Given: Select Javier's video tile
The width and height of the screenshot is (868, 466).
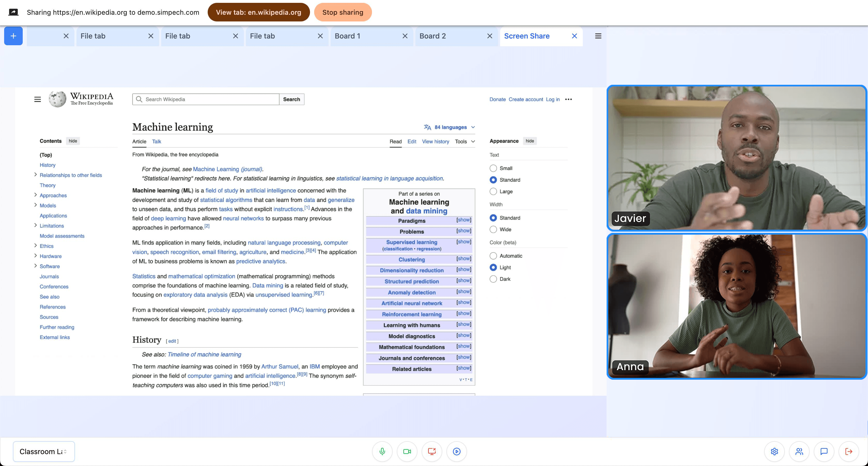Looking at the screenshot, I should point(737,158).
